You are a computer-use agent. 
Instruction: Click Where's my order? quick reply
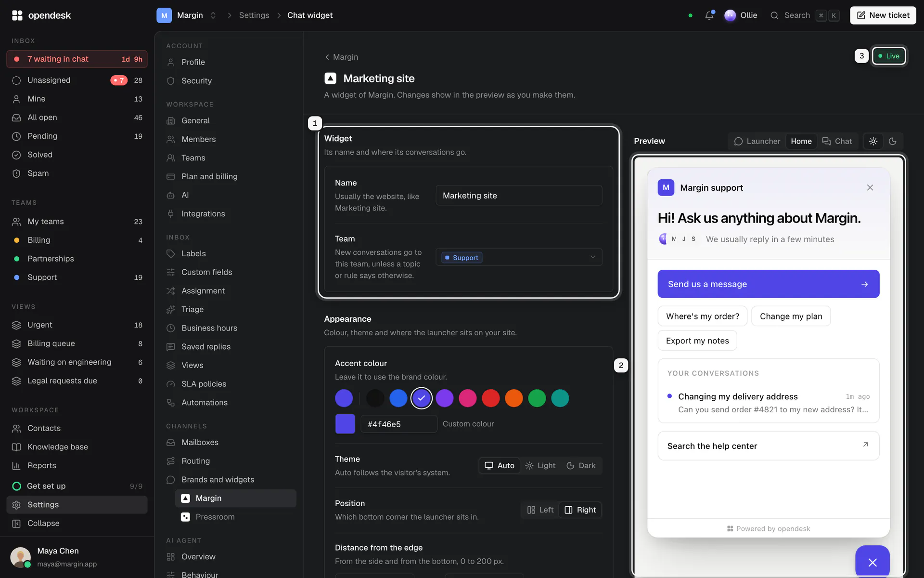702,316
